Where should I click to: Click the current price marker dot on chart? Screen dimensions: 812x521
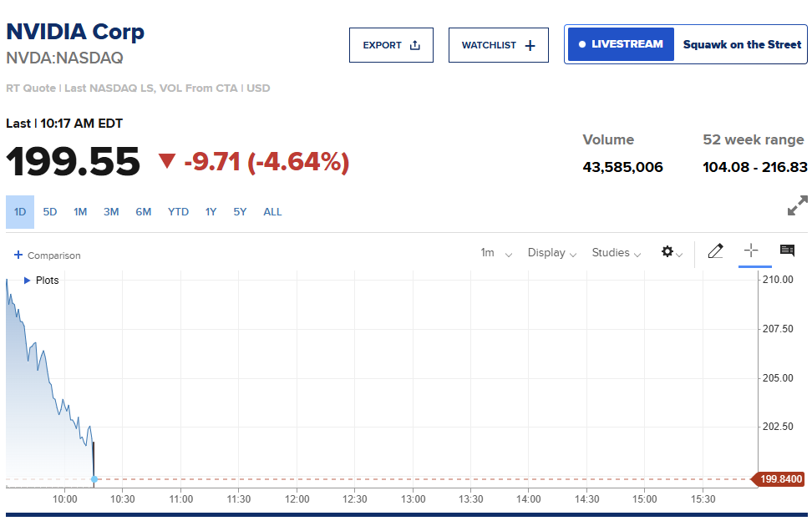(94, 479)
